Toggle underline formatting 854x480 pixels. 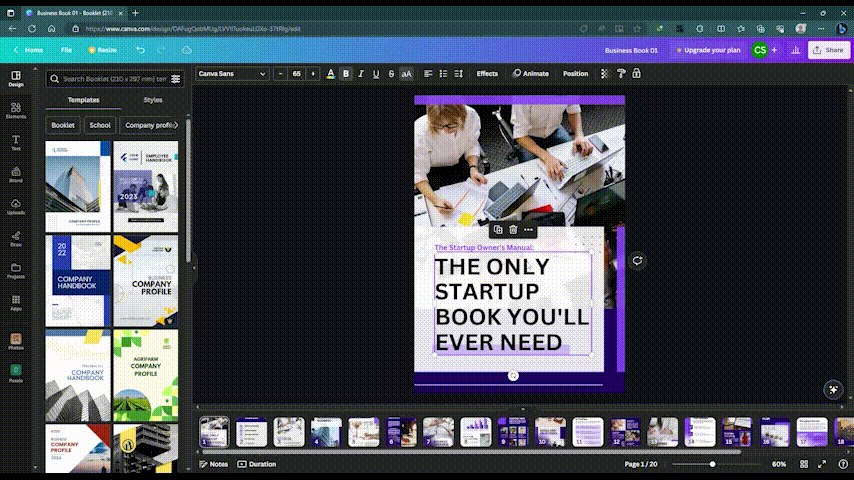coord(376,74)
